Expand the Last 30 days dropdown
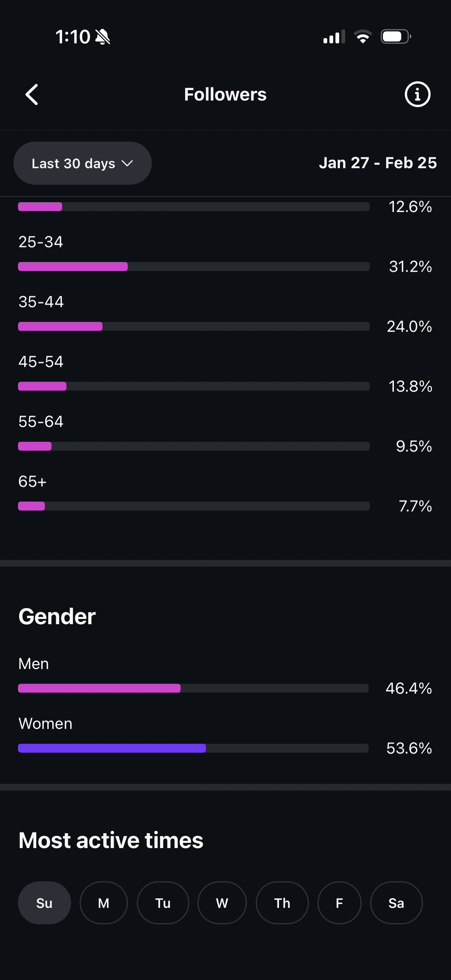This screenshot has height=980, width=451. pyautogui.click(x=83, y=163)
